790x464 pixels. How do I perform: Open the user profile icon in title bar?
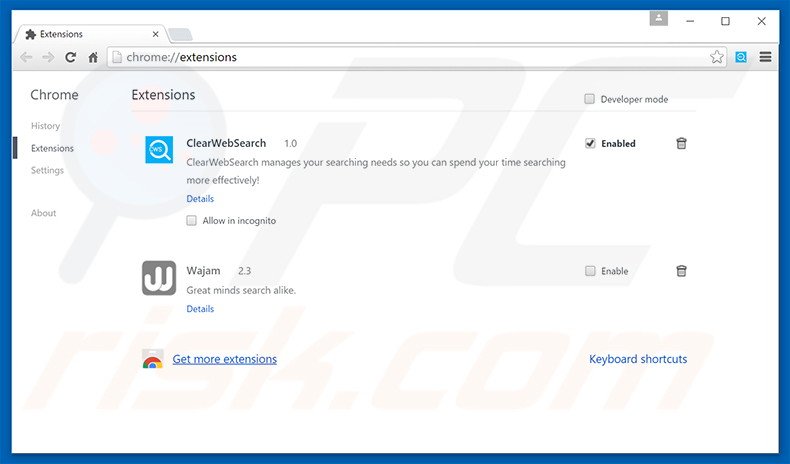(659, 19)
